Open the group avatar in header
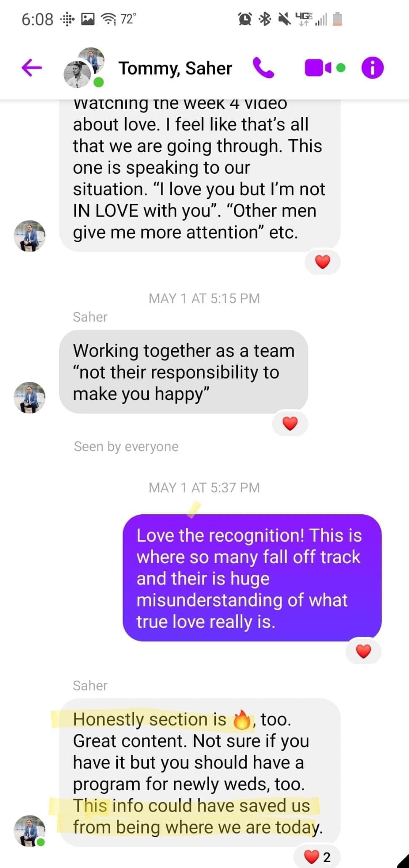The height and width of the screenshot is (868, 409). tap(84, 68)
